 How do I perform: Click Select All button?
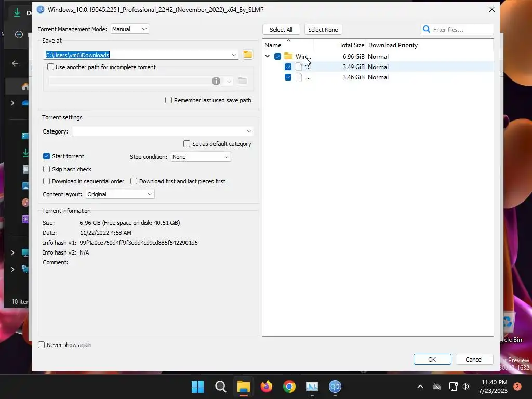click(281, 30)
